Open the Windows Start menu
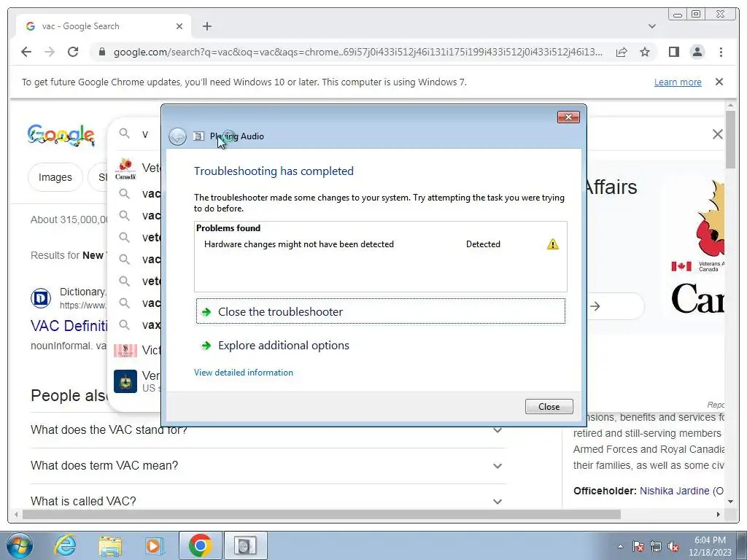This screenshot has width=747, height=560. coord(20,545)
